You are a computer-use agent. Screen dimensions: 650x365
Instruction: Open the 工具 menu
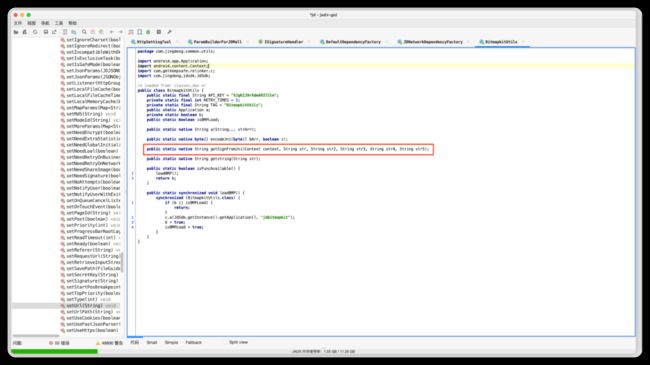pos(59,23)
